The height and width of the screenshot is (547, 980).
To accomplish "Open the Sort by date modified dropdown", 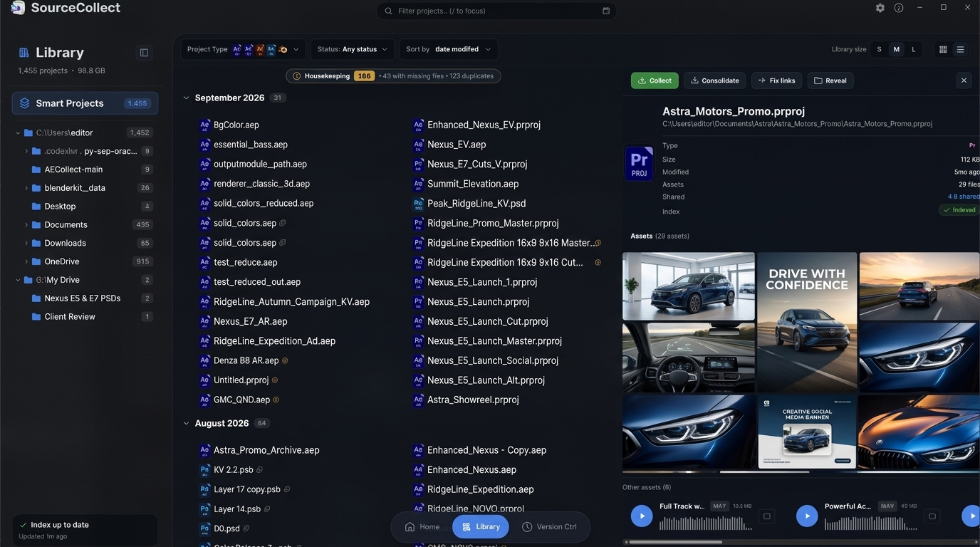I will pos(449,50).
